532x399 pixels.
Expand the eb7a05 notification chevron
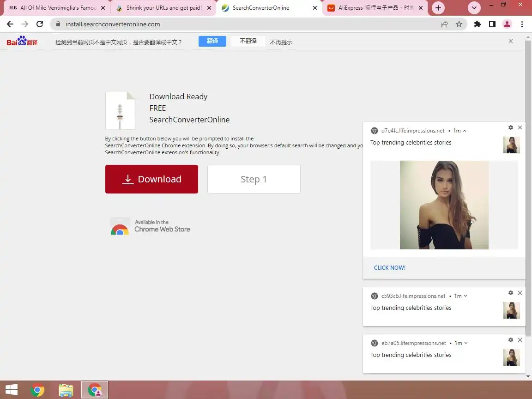[x=466, y=343]
